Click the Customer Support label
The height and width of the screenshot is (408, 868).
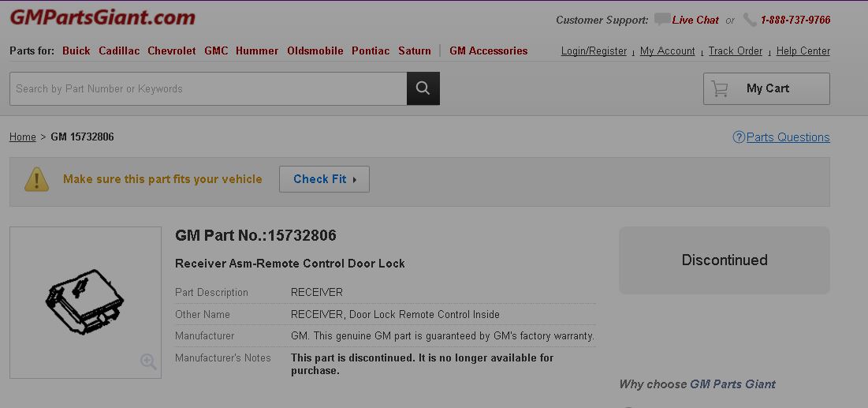(x=602, y=20)
